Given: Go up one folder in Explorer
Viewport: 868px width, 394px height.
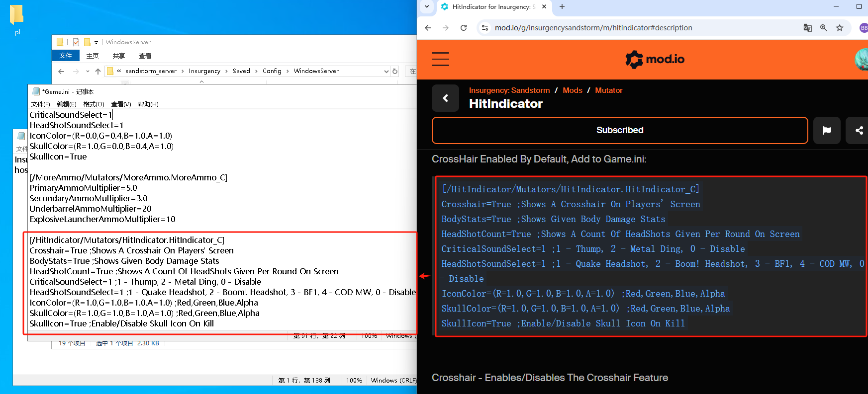Looking at the screenshot, I should pyautogui.click(x=98, y=72).
